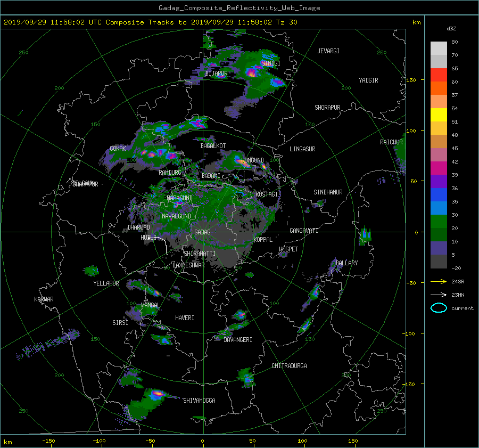This screenshot has width=479, height=448.
Task: Click the DHARWAD town label
Action: click(x=139, y=227)
